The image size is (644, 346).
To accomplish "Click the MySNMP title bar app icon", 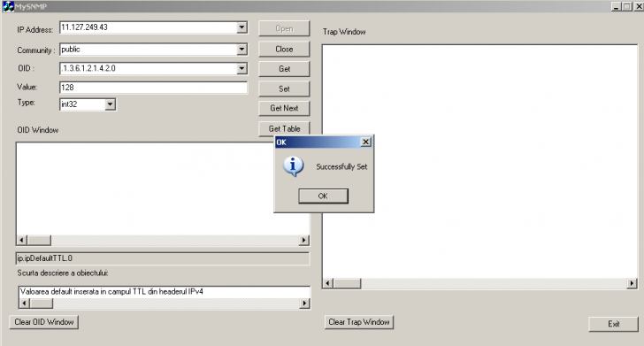I will tap(8, 6).
